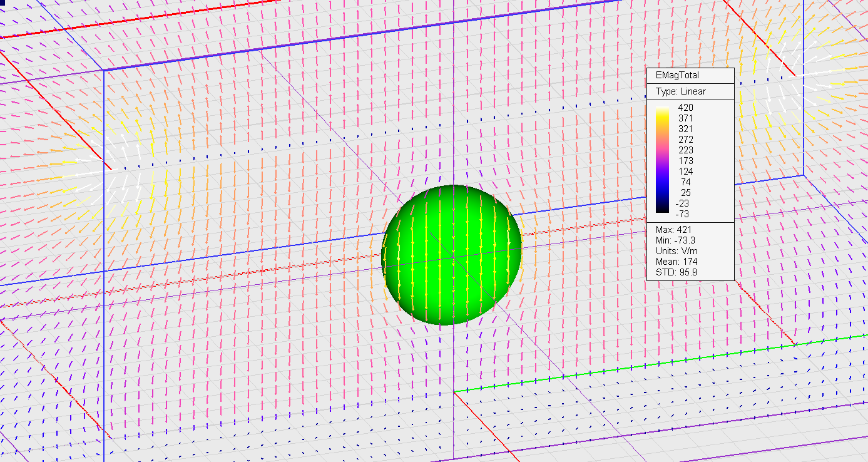Image resolution: width=868 pixels, height=462 pixels.
Task: Click the STD: 95.9 legend statistic
Action: (x=676, y=272)
